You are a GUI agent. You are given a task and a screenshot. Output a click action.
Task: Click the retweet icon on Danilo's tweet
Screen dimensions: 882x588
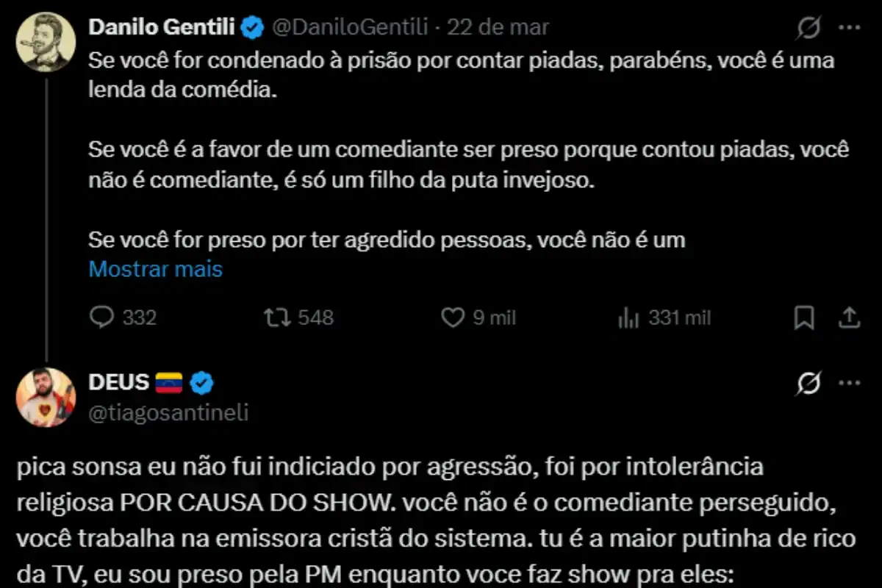[x=277, y=318]
